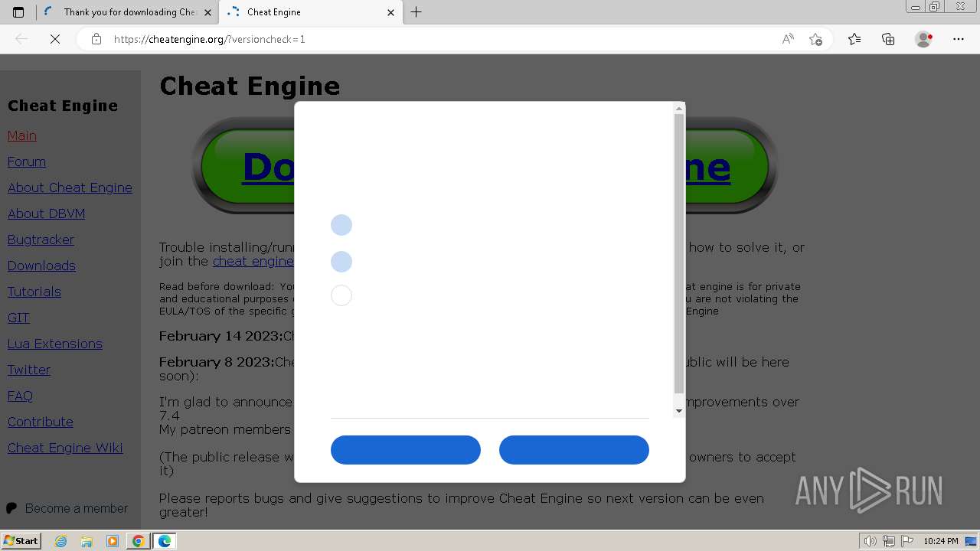Screen dimensions: 980x551
Task: Open network status tray icon
Action: pyautogui.click(x=888, y=541)
